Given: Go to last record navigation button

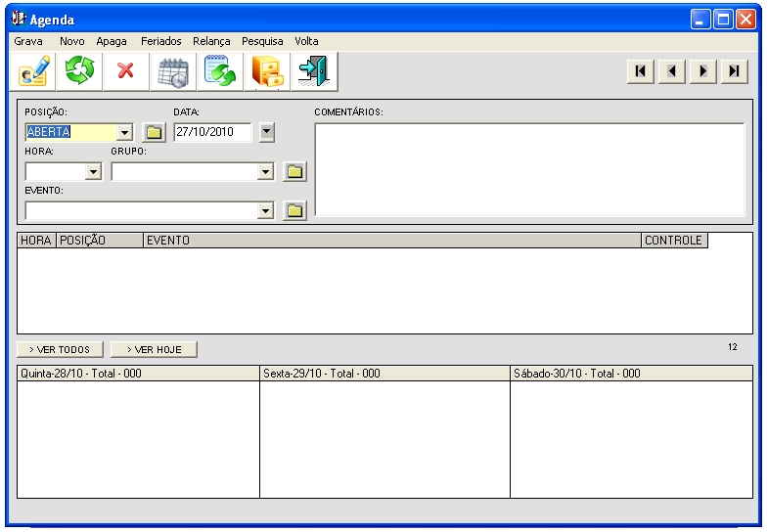Looking at the screenshot, I should [x=734, y=71].
